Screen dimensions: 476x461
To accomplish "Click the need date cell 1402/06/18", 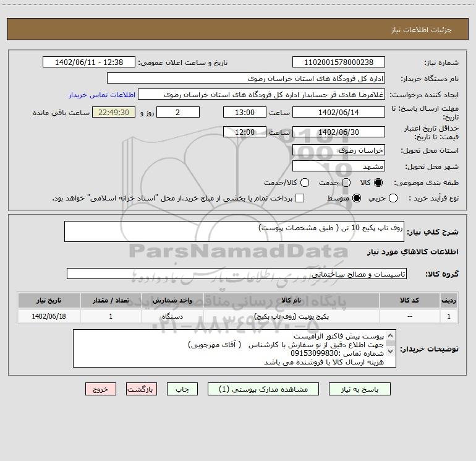I will pos(49,316).
